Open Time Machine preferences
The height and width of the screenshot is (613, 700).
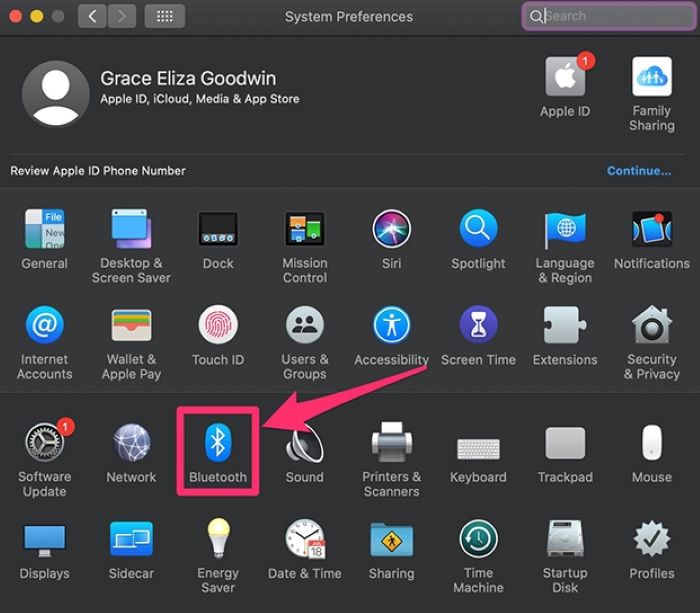pyautogui.click(x=478, y=540)
